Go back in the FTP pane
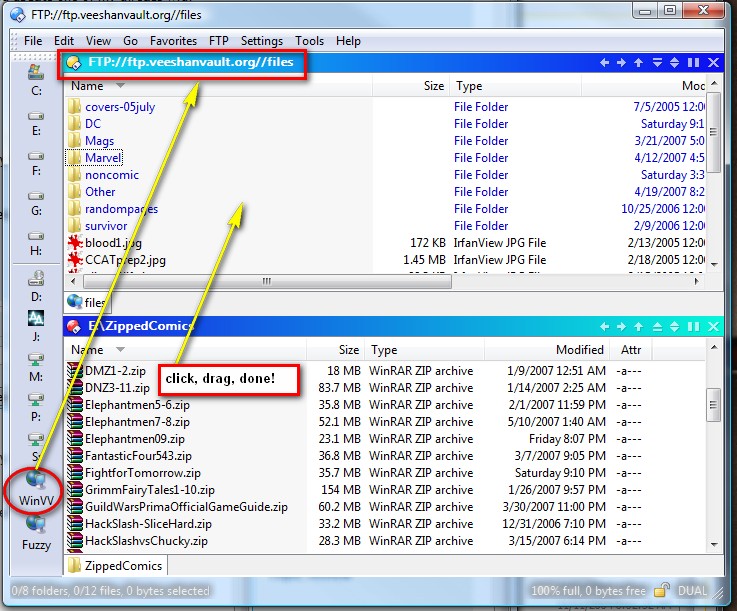737x611 pixels. click(604, 63)
